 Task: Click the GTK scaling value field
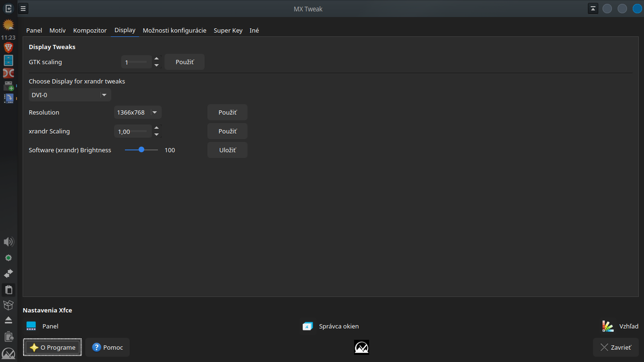[x=136, y=62]
